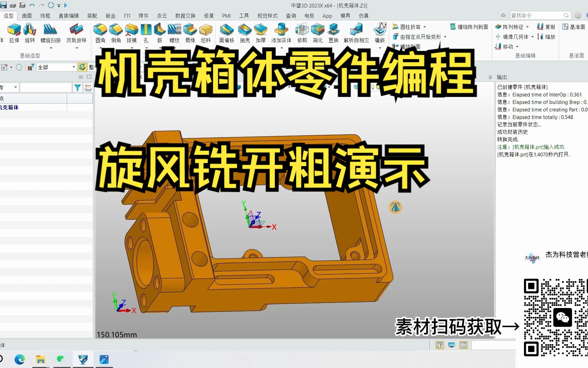Open WeChat from the taskbar
588x368 pixels.
[62, 359]
